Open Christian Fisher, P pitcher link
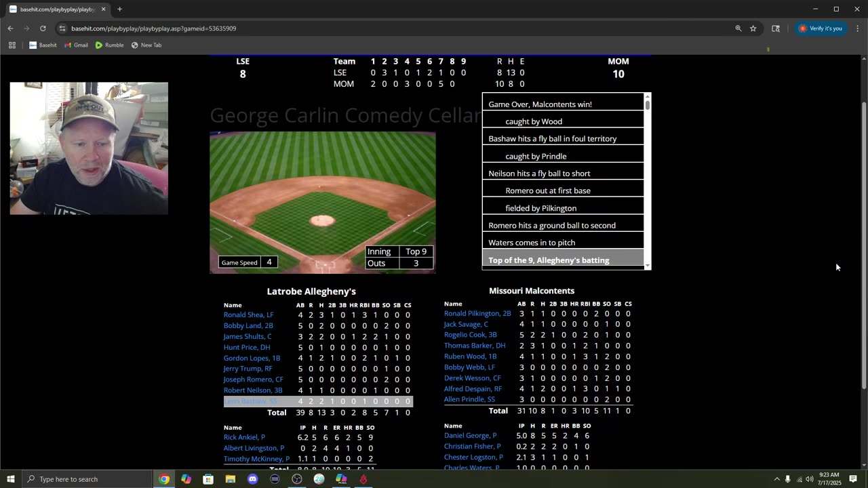 [x=472, y=447]
